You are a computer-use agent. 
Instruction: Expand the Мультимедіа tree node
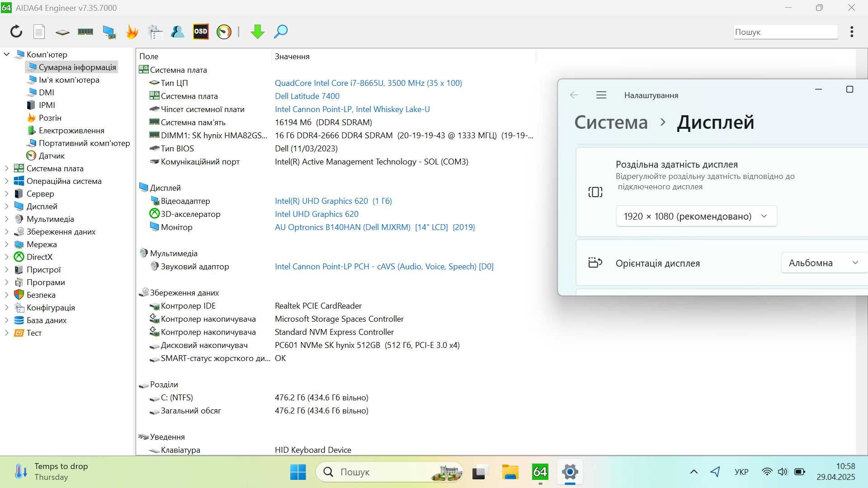coord(6,219)
